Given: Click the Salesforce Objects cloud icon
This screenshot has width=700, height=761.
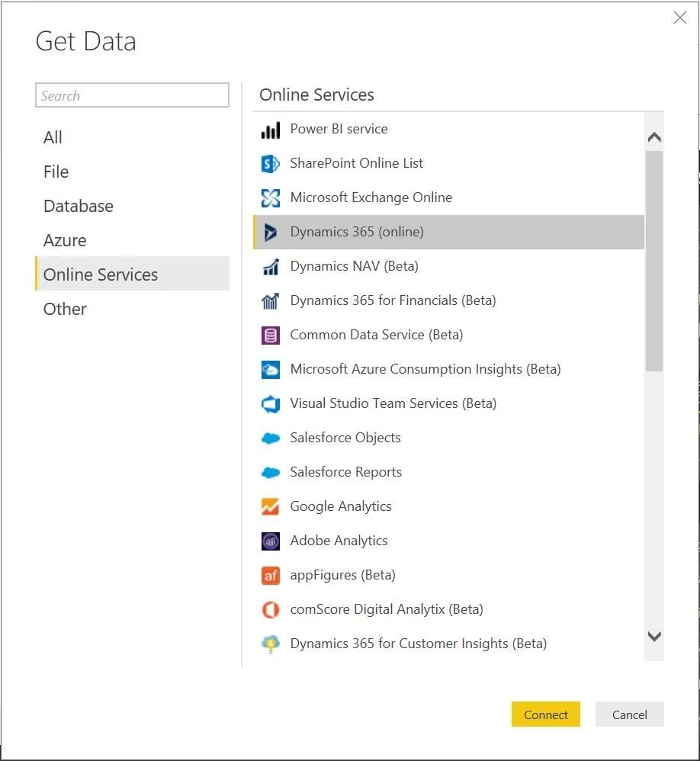Looking at the screenshot, I should 271,438.
